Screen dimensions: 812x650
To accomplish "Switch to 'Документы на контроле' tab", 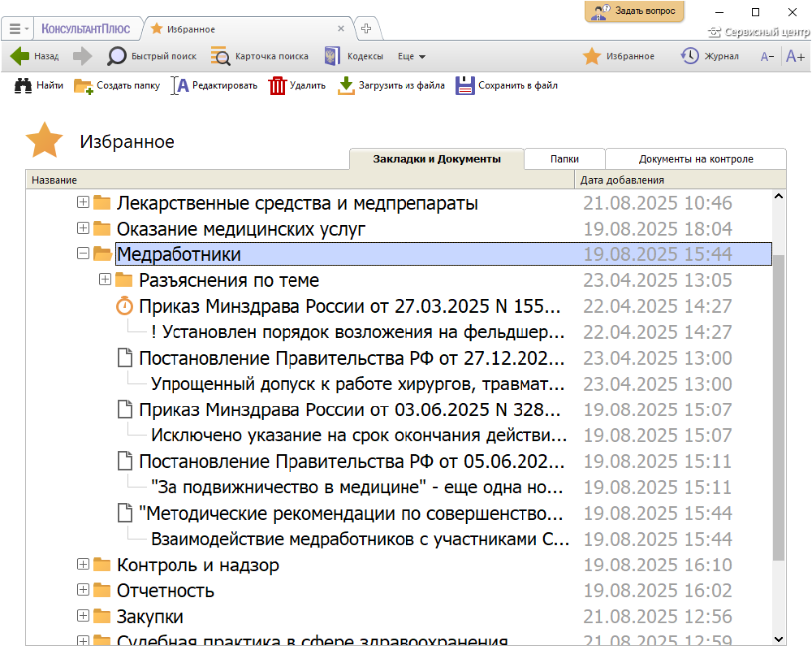I will pyautogui.click(x=696, y=159).
